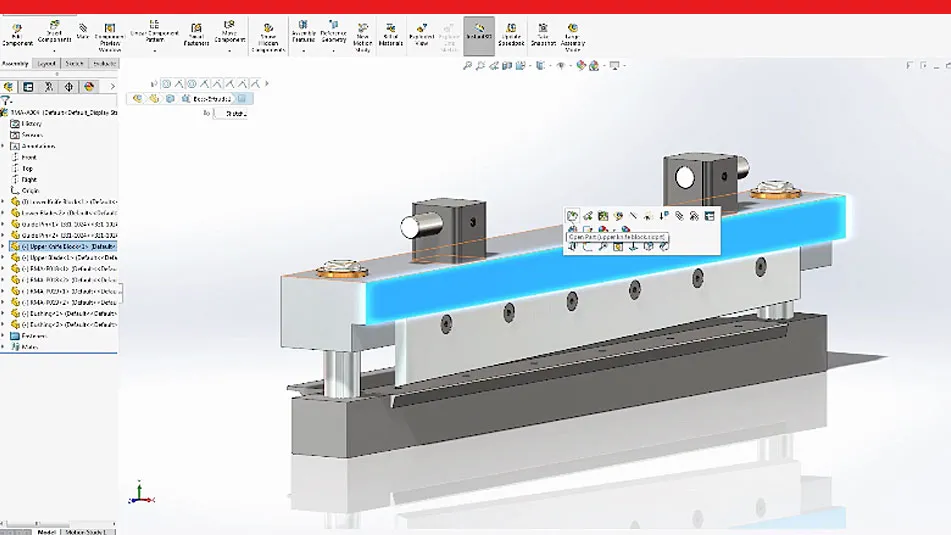Screen dimensions: 951x535
Task: Click Linear Component Pattern tool
Action: pos(154,32)
